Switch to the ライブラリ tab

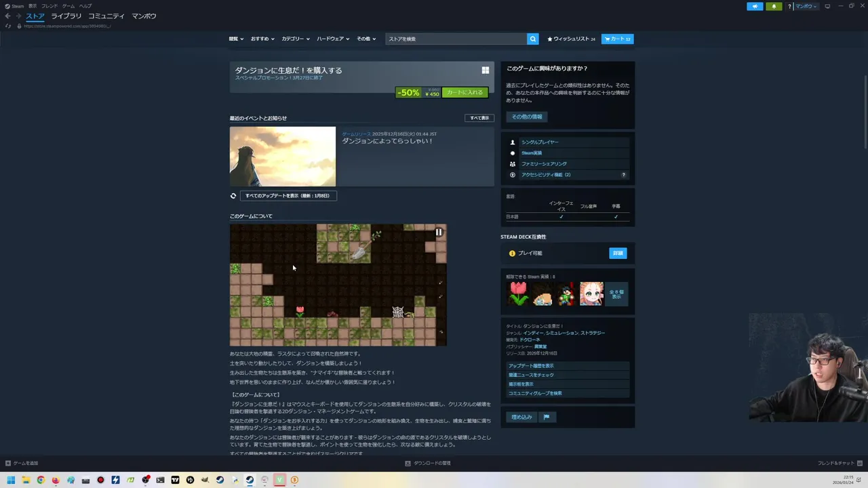click(66, 16)
